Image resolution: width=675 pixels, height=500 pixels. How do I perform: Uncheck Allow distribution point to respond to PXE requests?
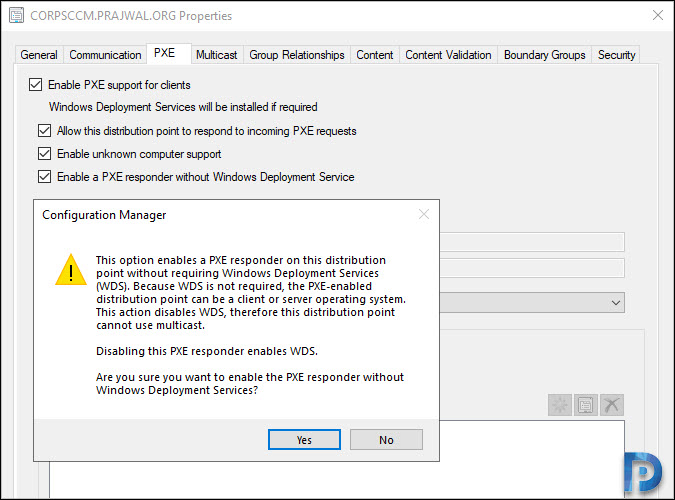coord(45,131)
